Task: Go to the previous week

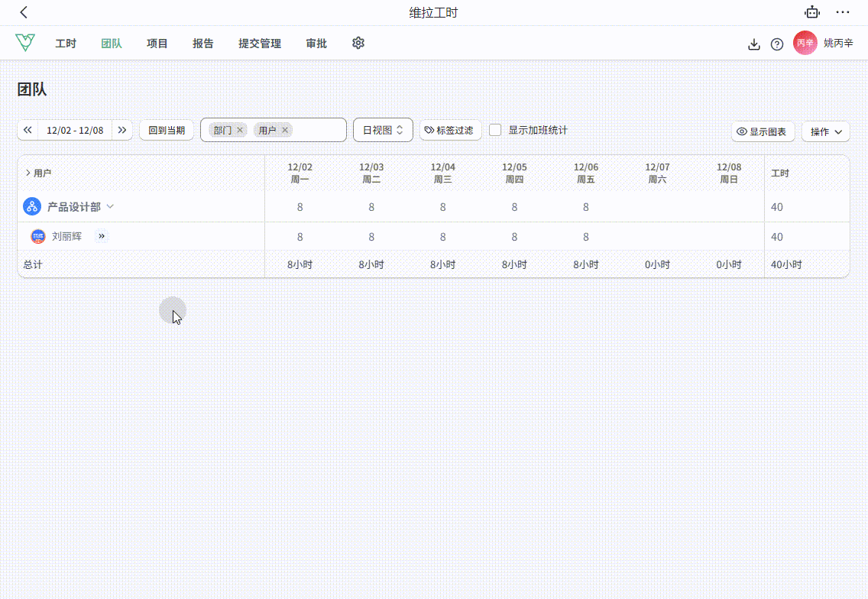Action: (x=28, y=130)
